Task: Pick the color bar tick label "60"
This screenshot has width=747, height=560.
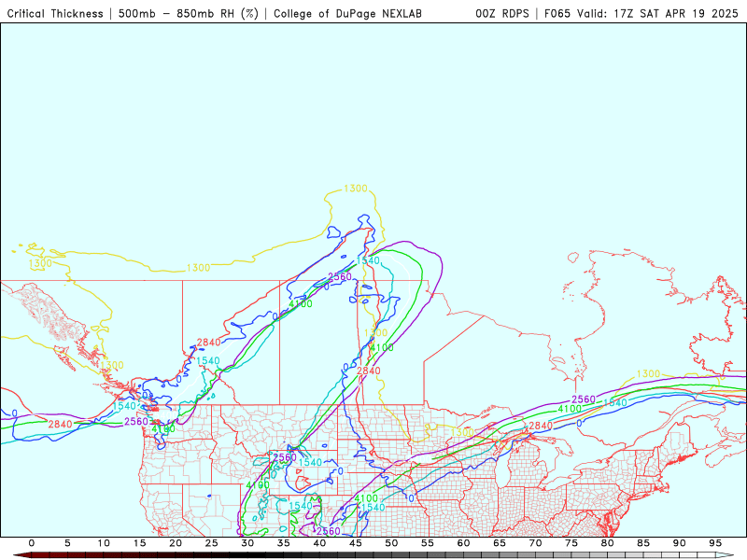Action: click(463, 543)
